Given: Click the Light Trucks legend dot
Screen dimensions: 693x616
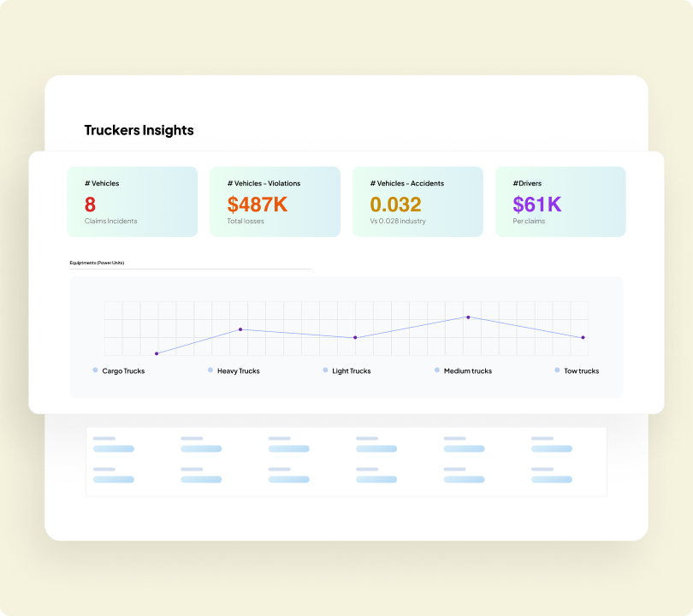Looking at the screenshot, I should [x=325, y=370].
